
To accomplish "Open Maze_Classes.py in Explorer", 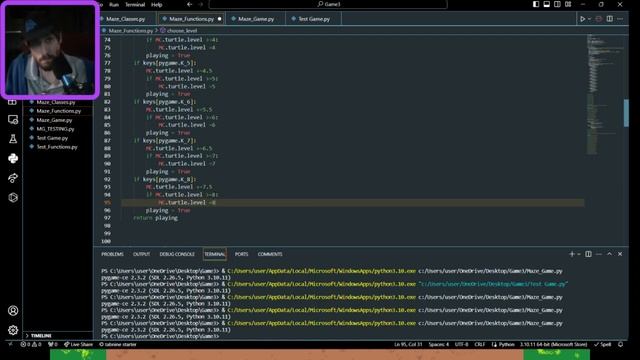I will (56, 102).
